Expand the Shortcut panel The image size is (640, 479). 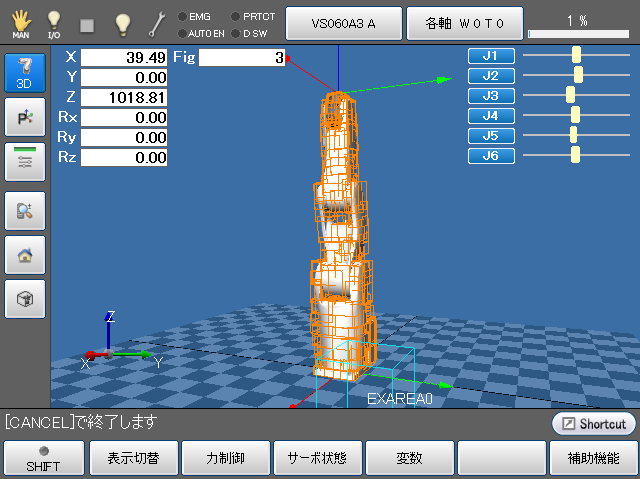tap(593, 424)
